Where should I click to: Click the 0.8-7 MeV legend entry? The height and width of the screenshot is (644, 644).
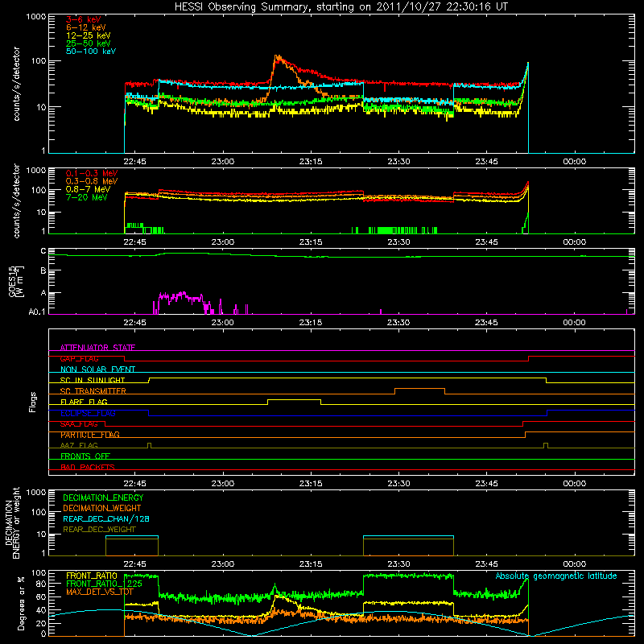click(88, 189)
